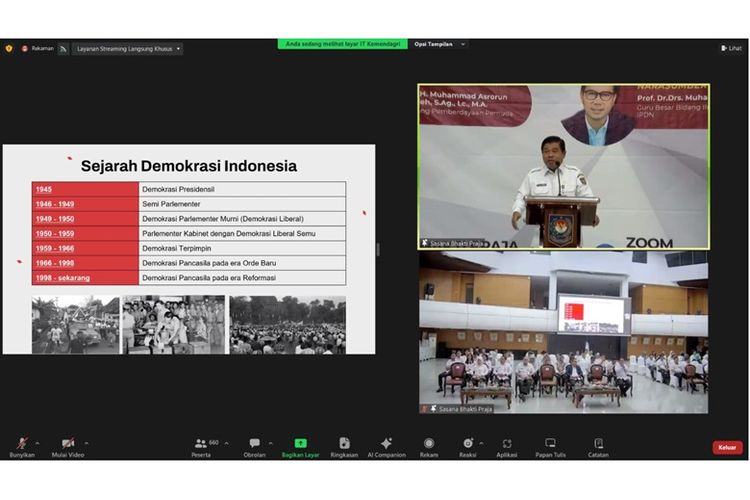The width and height of the screenshot is (750, 500).
Task: Click the red Keluar button
Action: pos(727,447)
